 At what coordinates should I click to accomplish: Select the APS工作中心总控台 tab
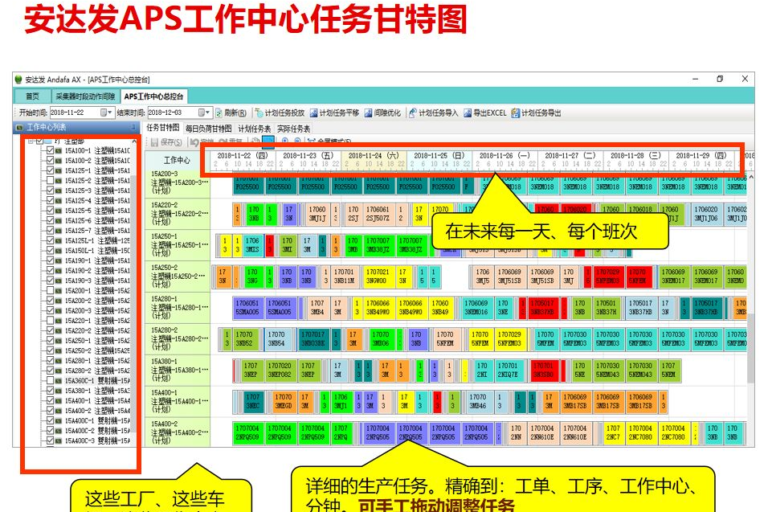pos(154,97)
